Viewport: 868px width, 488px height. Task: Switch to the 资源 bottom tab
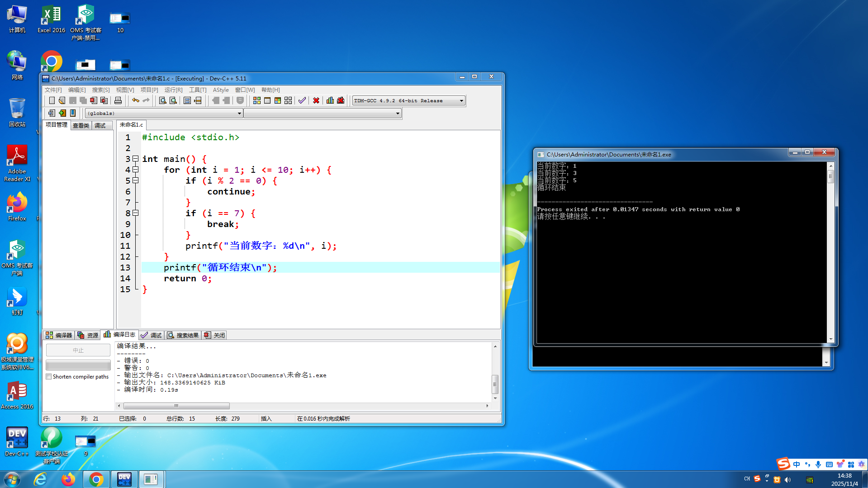pos(88,335)
